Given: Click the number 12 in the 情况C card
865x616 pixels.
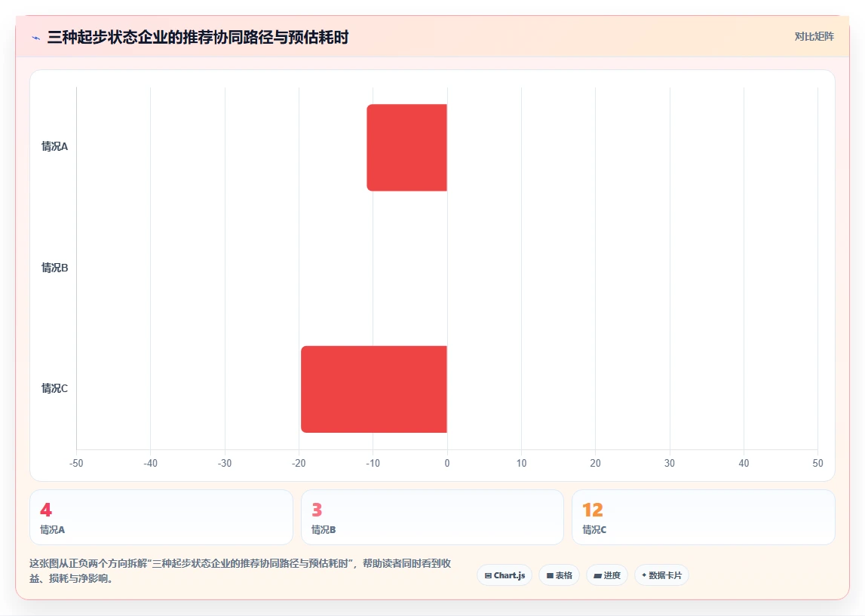Looking at the screenshot, I should coord(593,510).
